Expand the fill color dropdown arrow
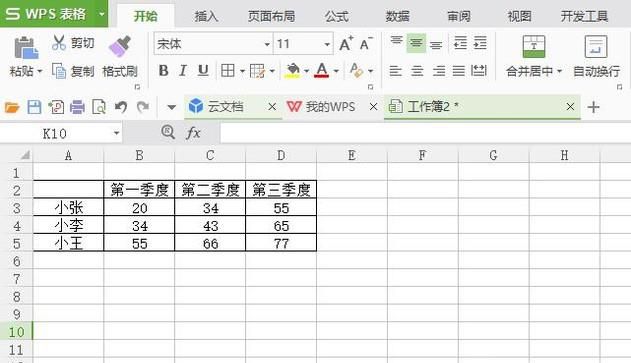The width and height of the screenshot is (631, 363). click(306, 72)
